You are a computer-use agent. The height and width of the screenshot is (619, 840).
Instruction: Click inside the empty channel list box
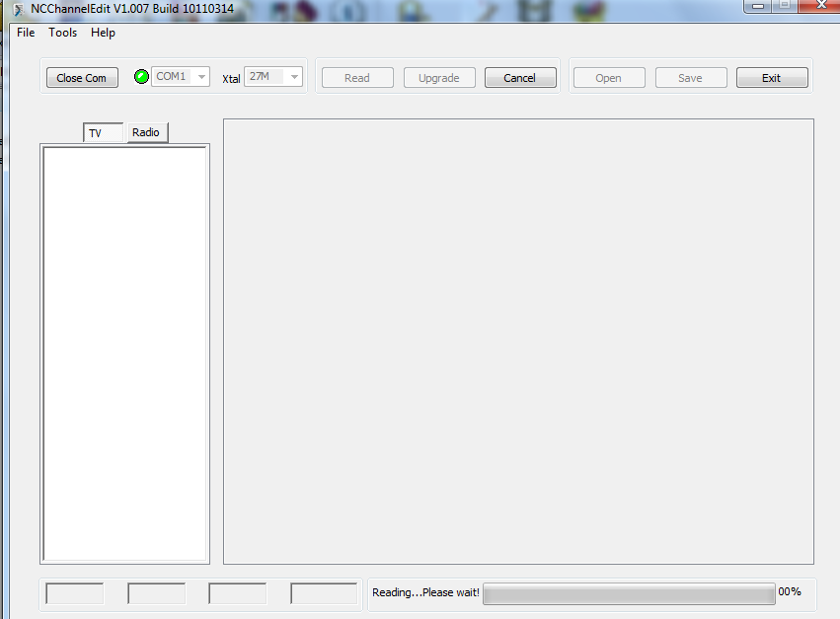tap(124, 353)
